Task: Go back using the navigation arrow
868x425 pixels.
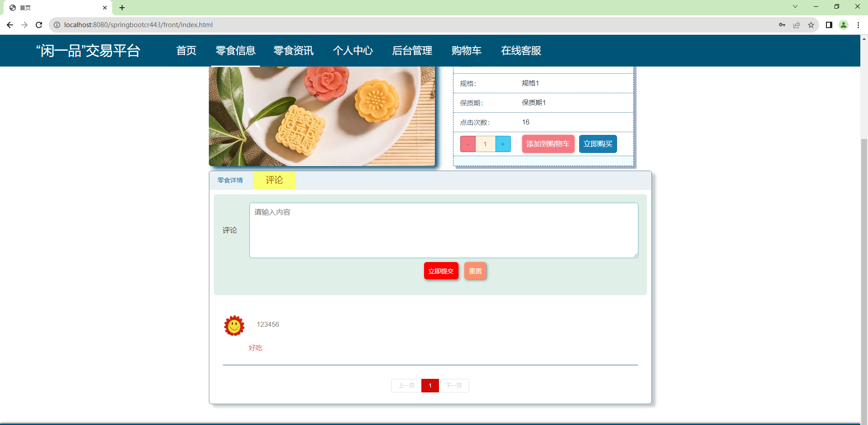Action: tap(10, 25)
